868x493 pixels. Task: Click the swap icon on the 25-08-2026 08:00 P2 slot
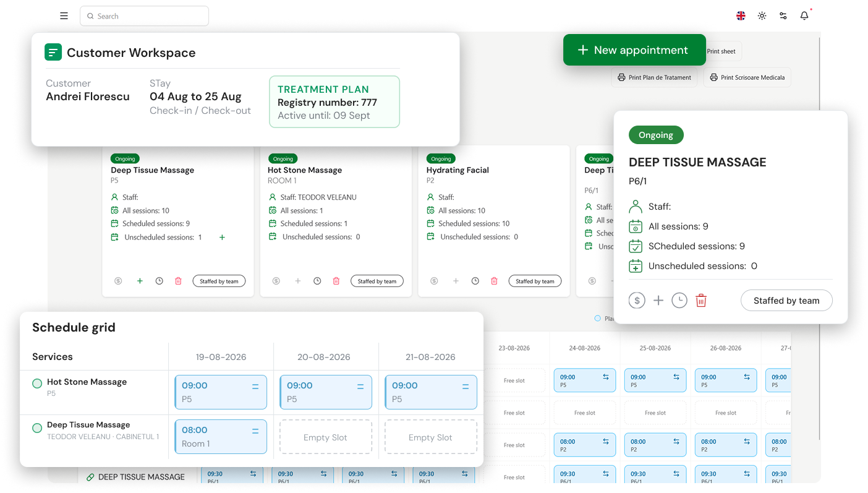tap(676, 442)
